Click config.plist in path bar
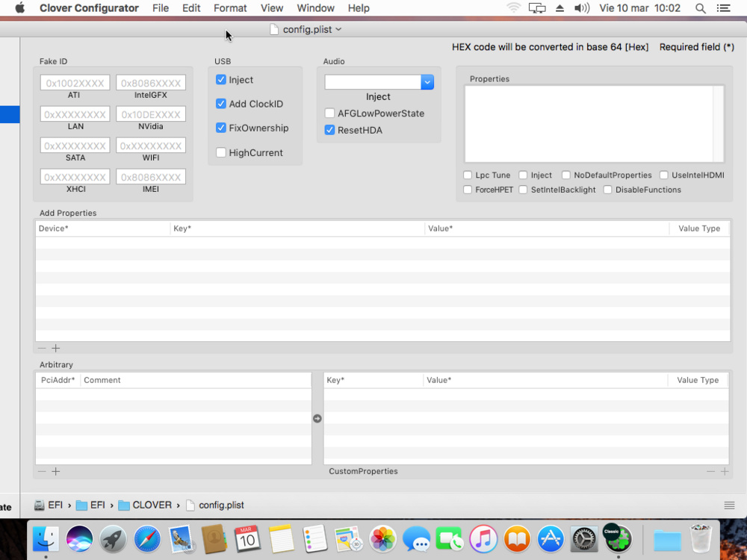The image size is (747, 560). (x=215, y=505)
